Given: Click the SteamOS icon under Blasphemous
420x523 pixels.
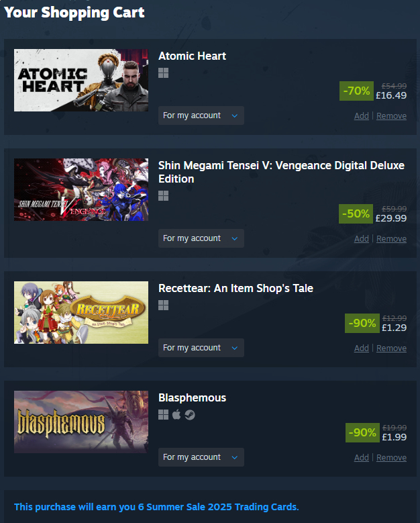Looking at the screenshot, I should pos(190,415).
